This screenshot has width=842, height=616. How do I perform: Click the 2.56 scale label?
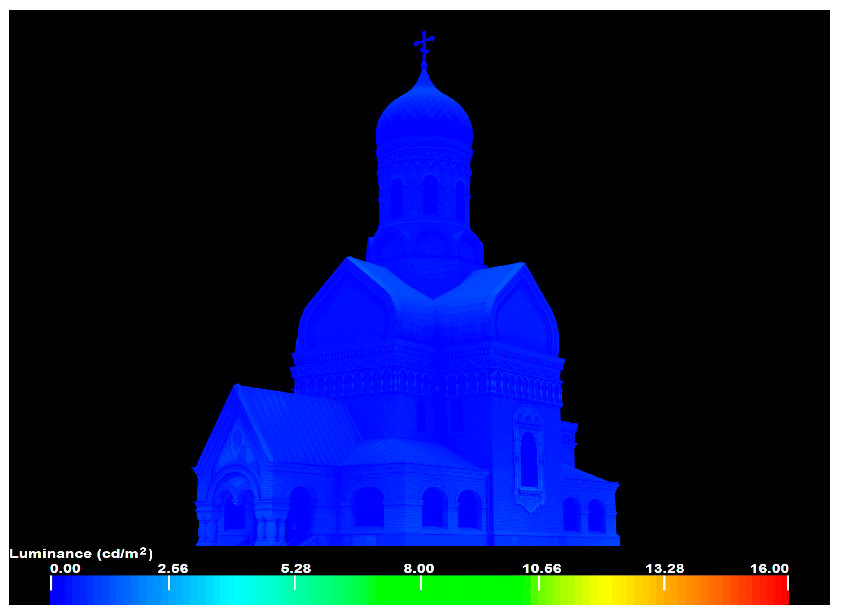pos(173,569)
